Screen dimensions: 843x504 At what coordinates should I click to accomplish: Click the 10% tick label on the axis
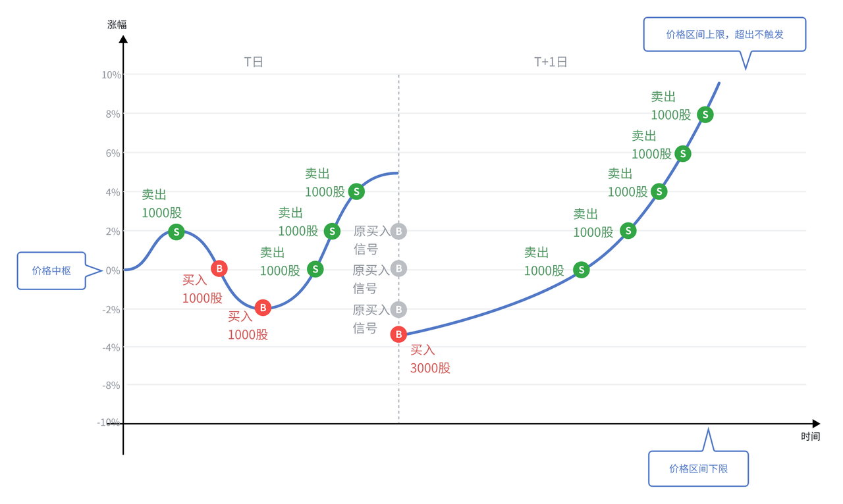[x=111, y=75]
